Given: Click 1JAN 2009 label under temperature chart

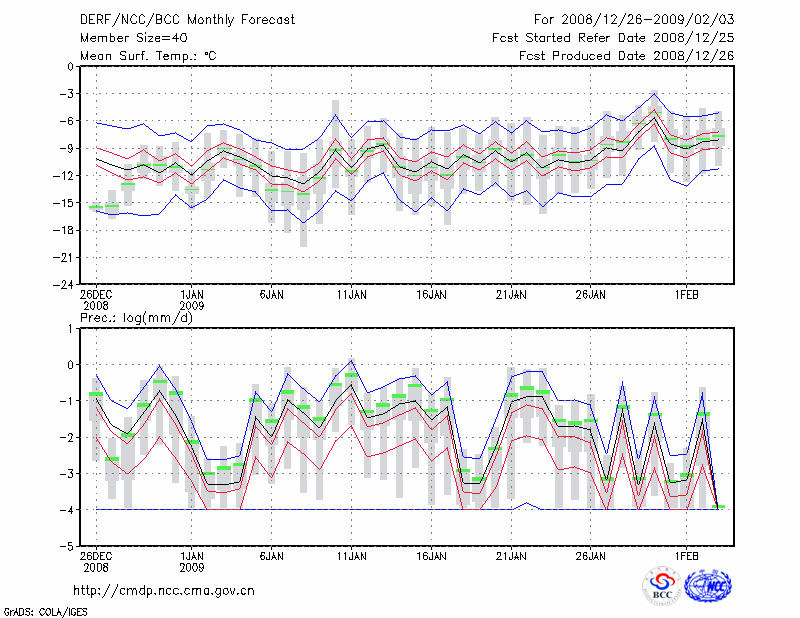Looking at the screenshot, I should click(x=191, y=300).
